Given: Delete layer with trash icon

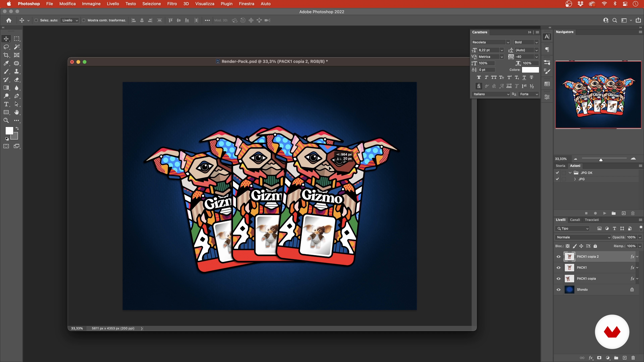Looking at the screenshot, I should coord(633,358).
